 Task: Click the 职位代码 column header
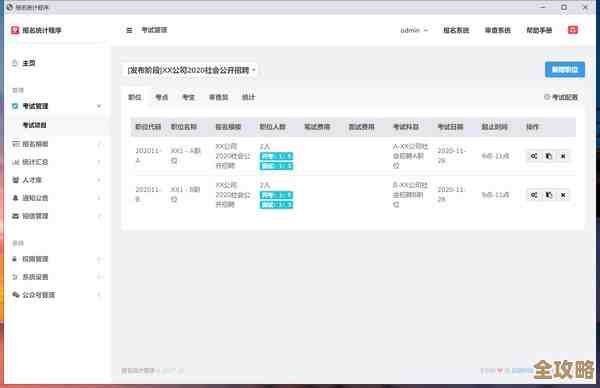[148, 127]
